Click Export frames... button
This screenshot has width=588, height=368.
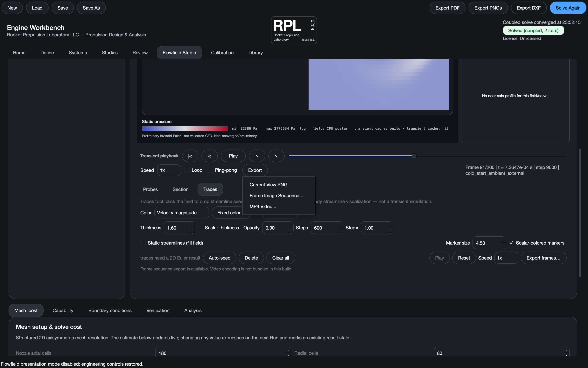[x=543, y=258]
